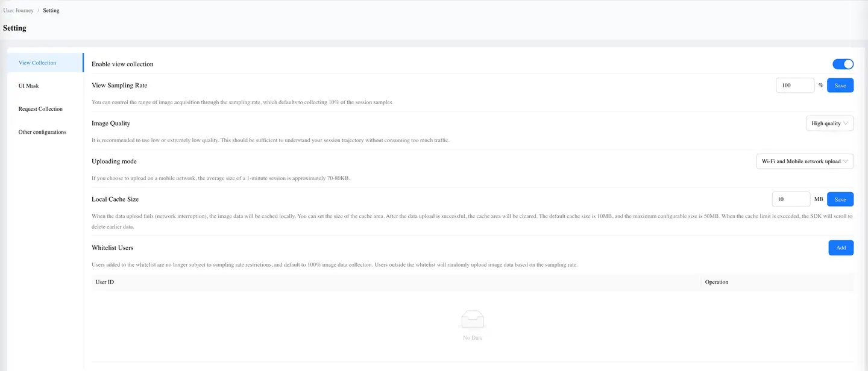The width and height of the screenshot is (868, 371).
Task: Click the chevron arrow in Uploading mode selector
Action: [x=846, y=161]
